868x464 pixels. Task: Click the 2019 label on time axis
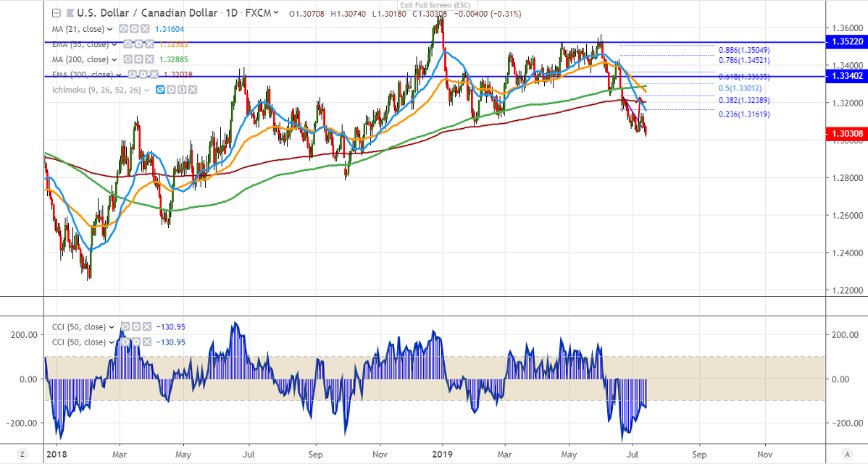pyautogui.click(x=442, y=455)
